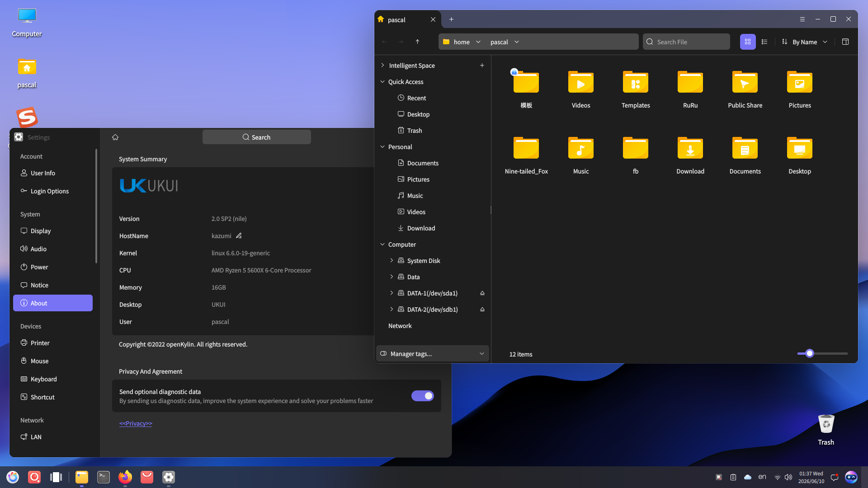868x488 pixels.
Task: Open the terminal from the taskbar
Action: (104, 477)
